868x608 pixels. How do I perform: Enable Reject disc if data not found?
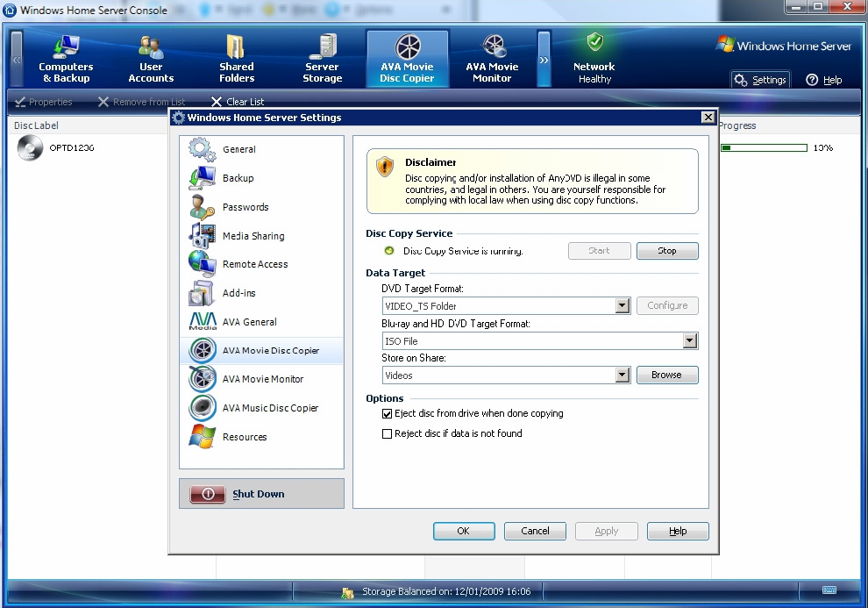click(387, 433)
